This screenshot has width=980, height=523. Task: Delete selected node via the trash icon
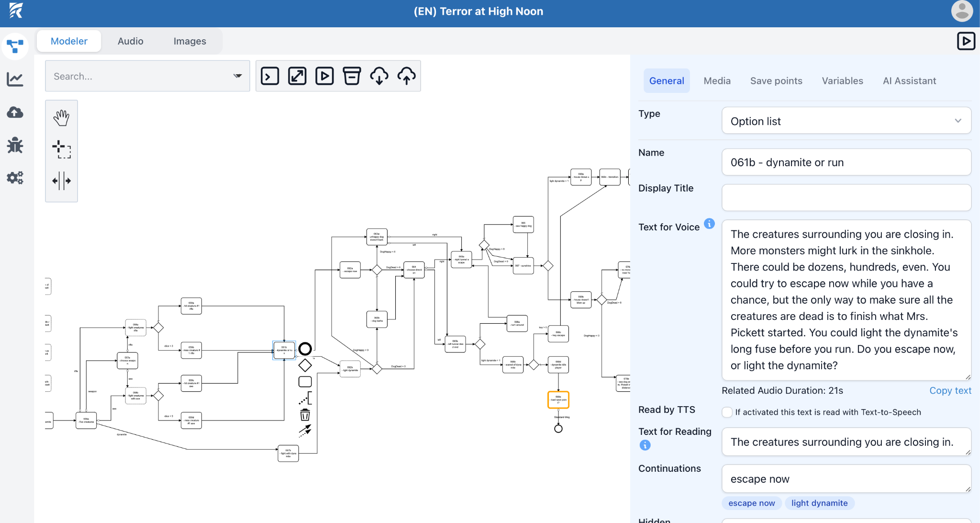point(305,415)
